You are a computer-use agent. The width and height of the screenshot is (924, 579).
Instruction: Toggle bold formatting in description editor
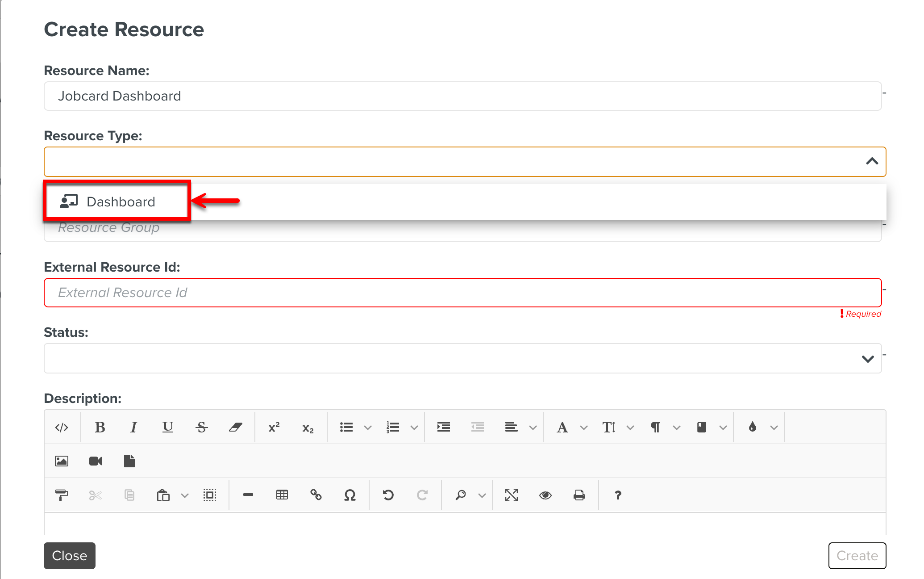pyautogui.click(x=100, y=428)
